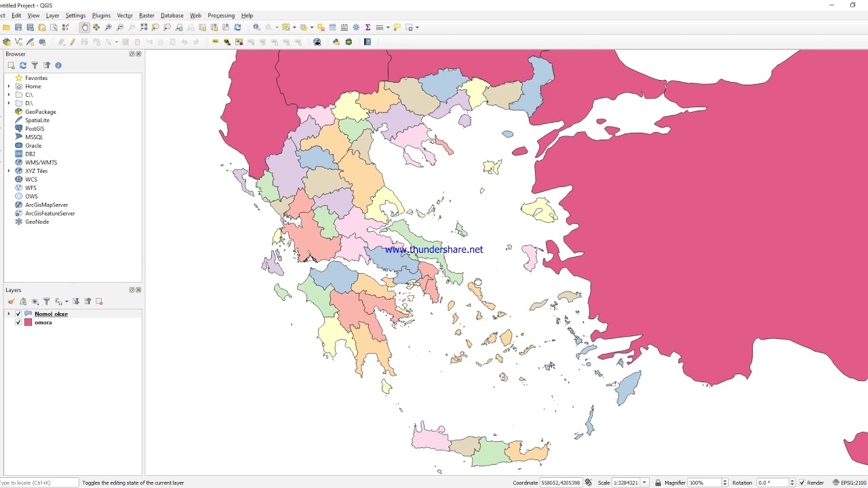Click Browser panel Refresh icon
The image size is (868, 488).
coord(22,65)
